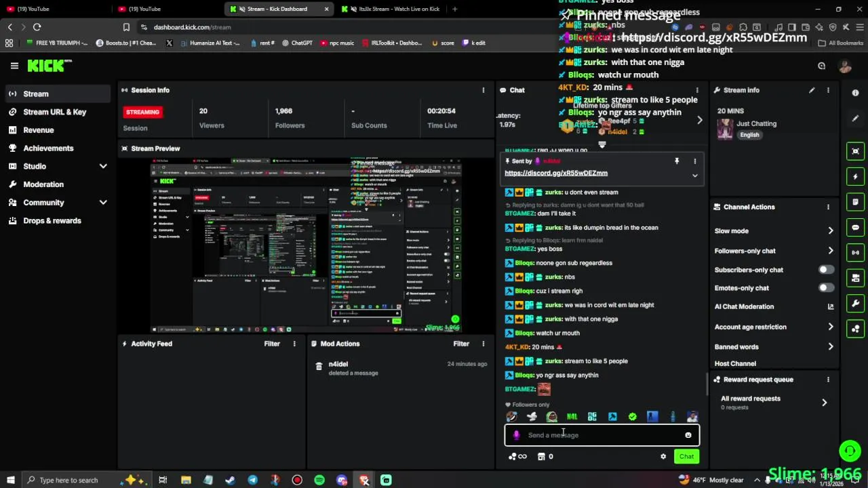
Task: Open Banned words settings
Action: (774, 347)
